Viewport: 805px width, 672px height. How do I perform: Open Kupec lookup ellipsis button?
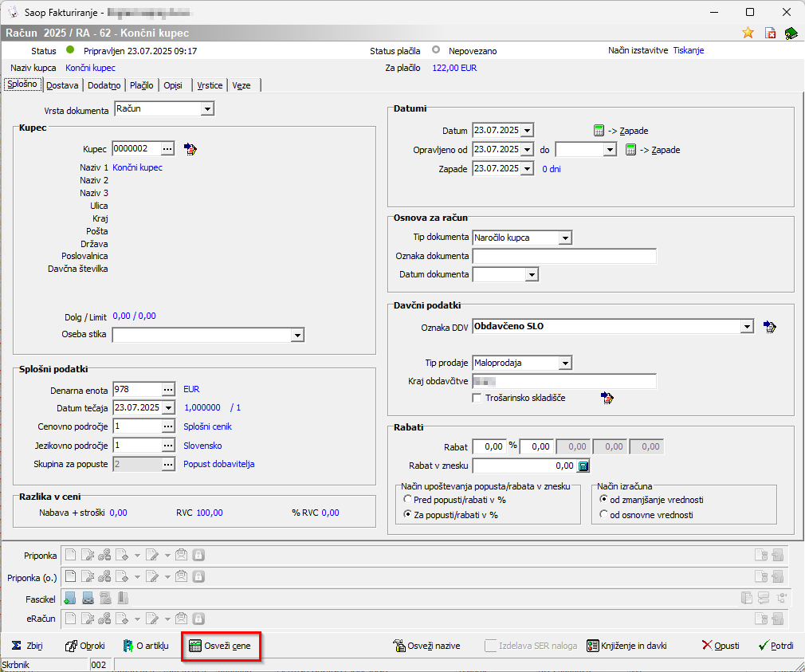[168, 149]
